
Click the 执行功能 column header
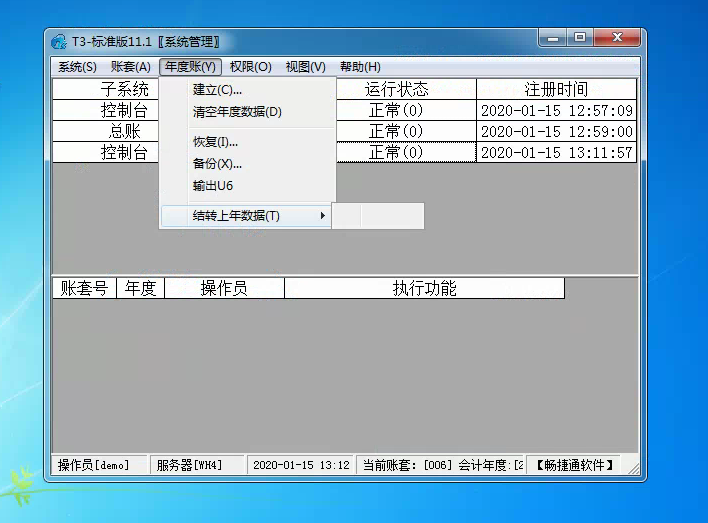click(424, 288)
